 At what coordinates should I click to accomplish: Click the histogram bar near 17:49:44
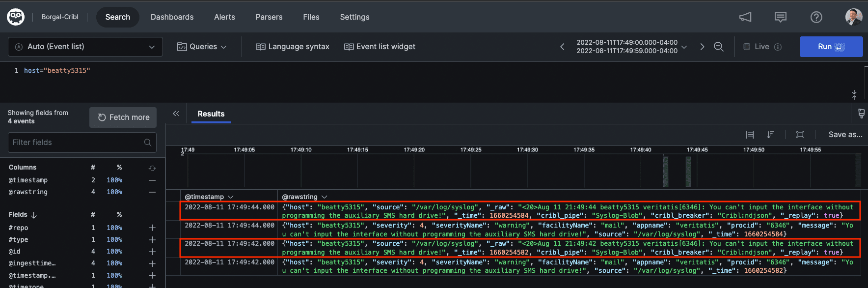[688, 172]
